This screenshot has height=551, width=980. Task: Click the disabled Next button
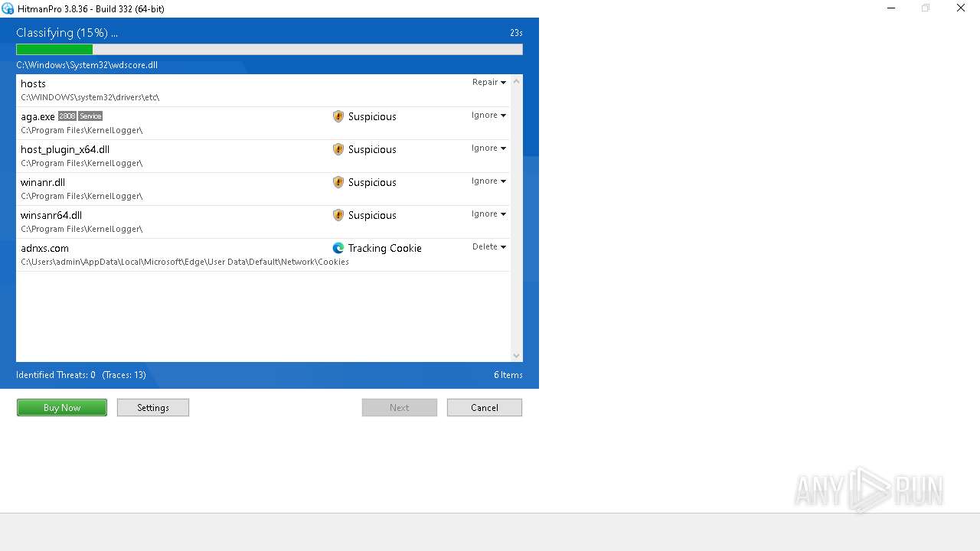click(400, 408)
